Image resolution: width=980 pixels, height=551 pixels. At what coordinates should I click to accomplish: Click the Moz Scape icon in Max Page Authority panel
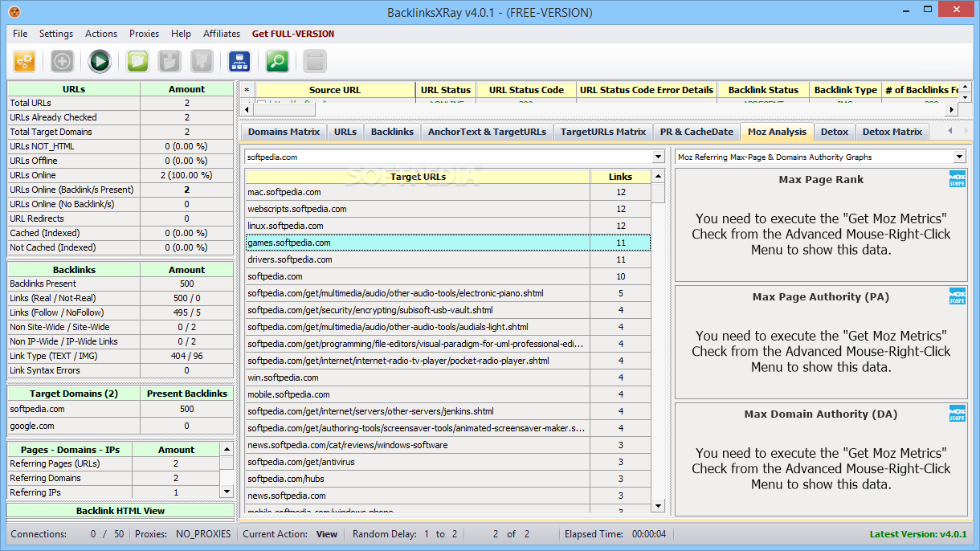958,296
